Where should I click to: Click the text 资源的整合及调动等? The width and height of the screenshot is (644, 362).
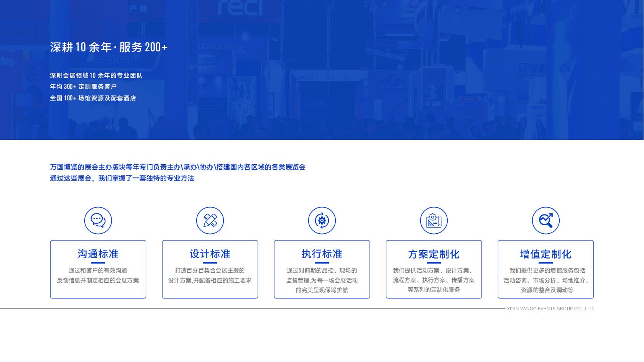[x=547, y=290]
